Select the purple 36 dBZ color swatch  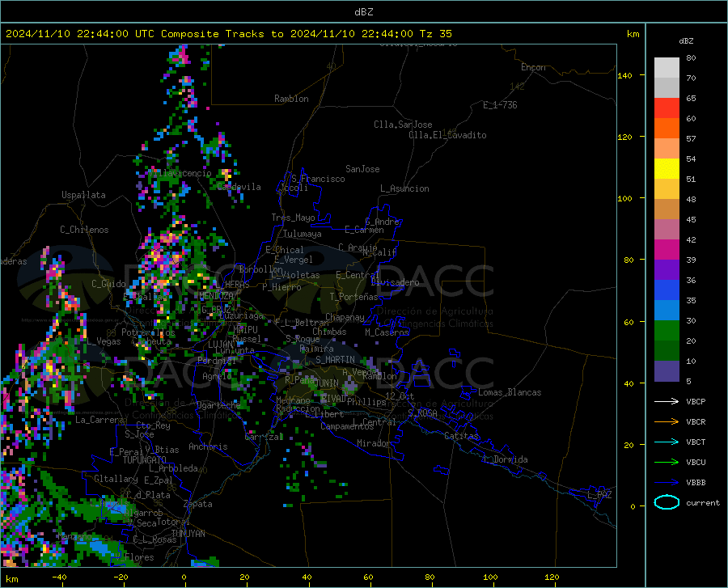pyautogui.click(x=667, y=270)
